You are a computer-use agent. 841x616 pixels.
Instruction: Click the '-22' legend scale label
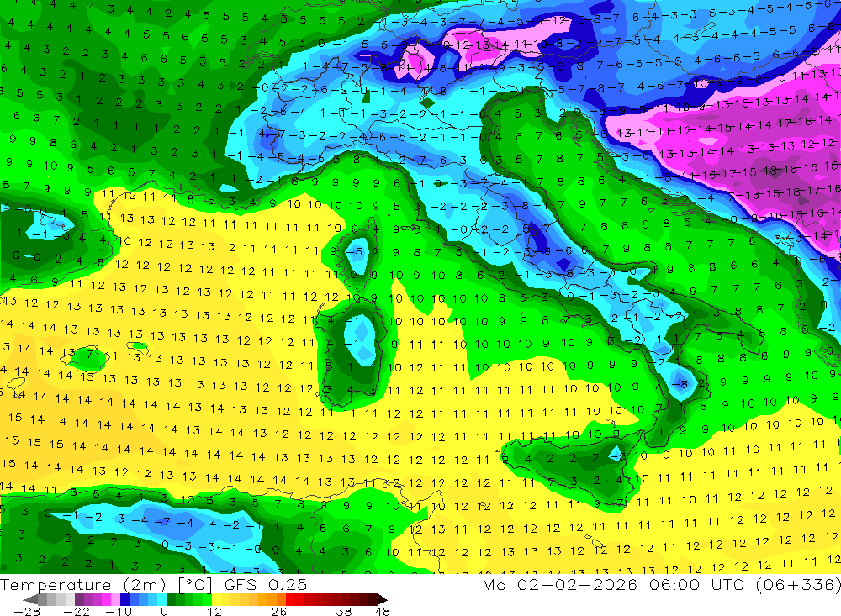pos(77,611)
